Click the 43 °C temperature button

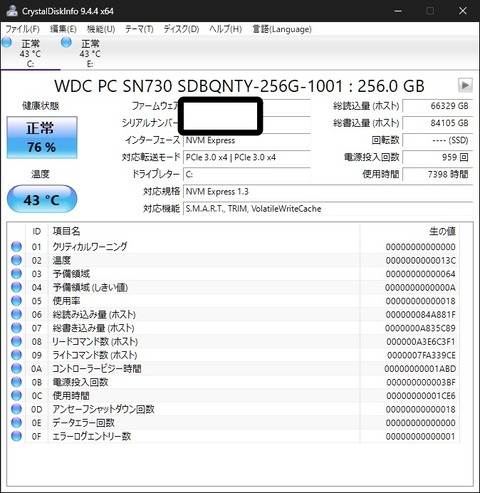click(x=42, y=199)
